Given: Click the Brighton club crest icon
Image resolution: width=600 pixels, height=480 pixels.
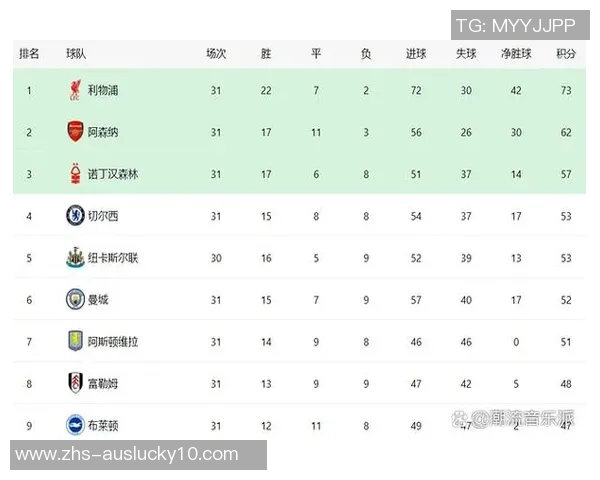Looking at the screenshot, I should (x=75, y=424).
